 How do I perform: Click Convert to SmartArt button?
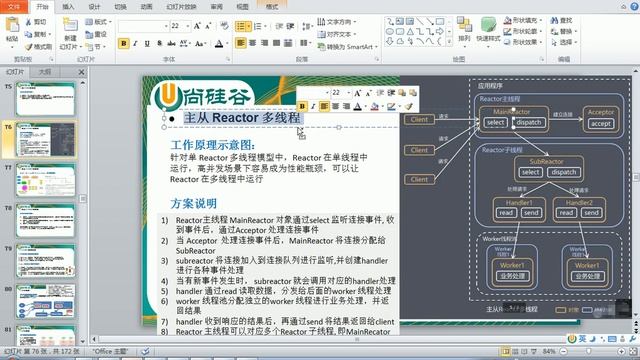tap(348, 47)
